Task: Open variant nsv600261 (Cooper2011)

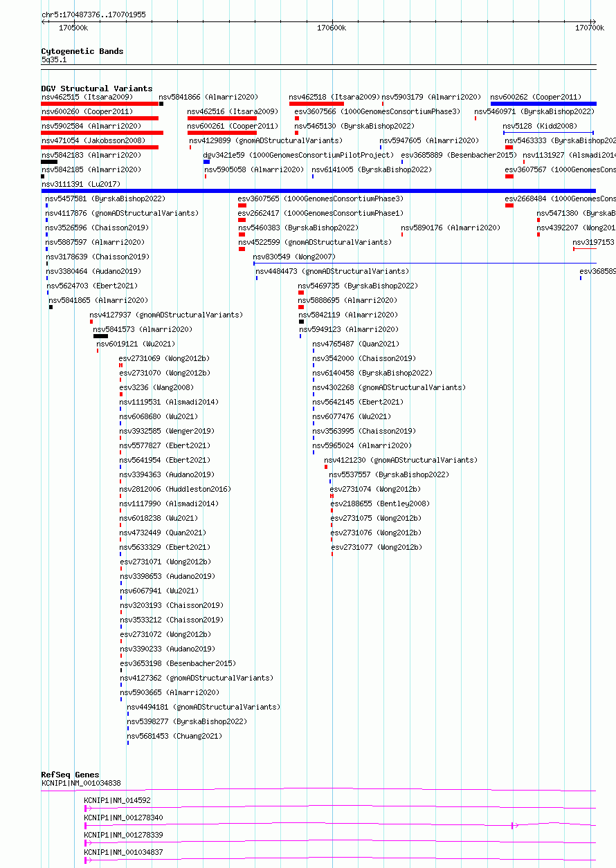Action: (233, 126)
